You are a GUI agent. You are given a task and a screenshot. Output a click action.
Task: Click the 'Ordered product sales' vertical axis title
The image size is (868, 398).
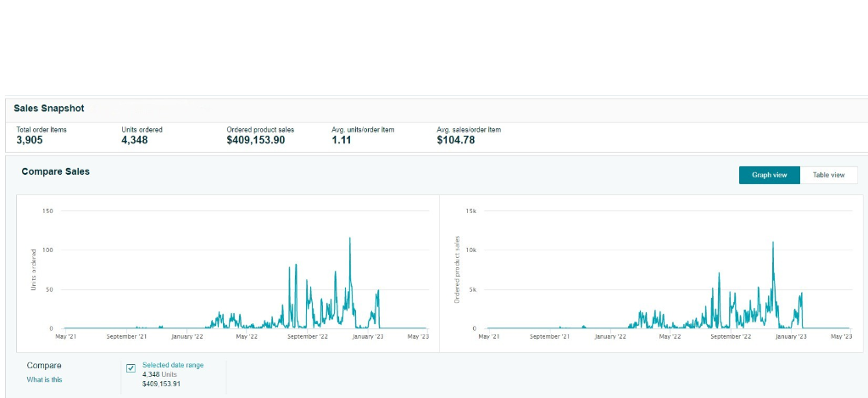457,270
